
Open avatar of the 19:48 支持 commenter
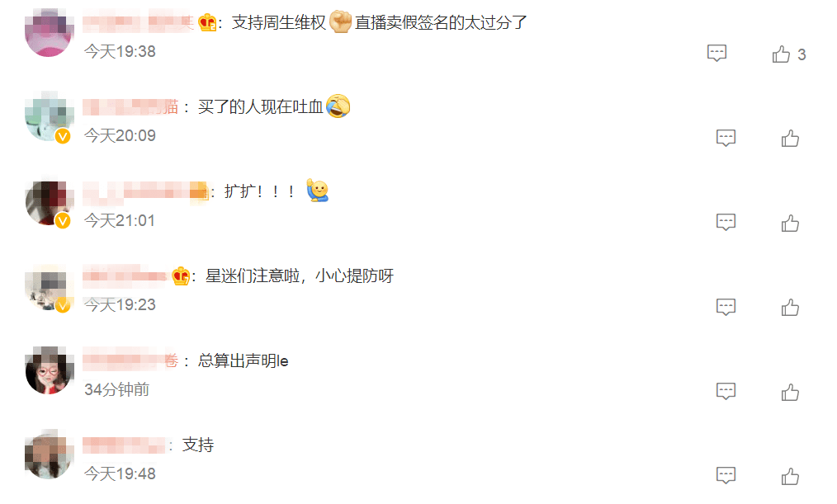coord(49,455)
